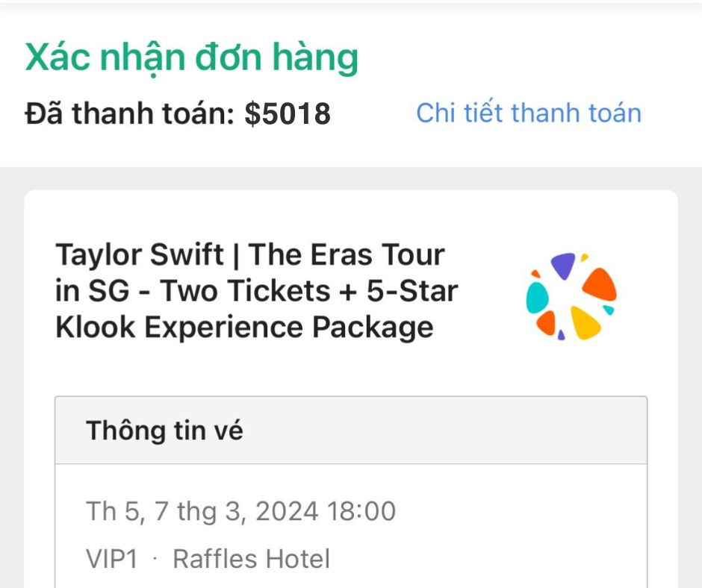The height and width of the screenshot is (588, 702).
Task: Click the teal shape of the Klook emblem
Action: [537, 296]
